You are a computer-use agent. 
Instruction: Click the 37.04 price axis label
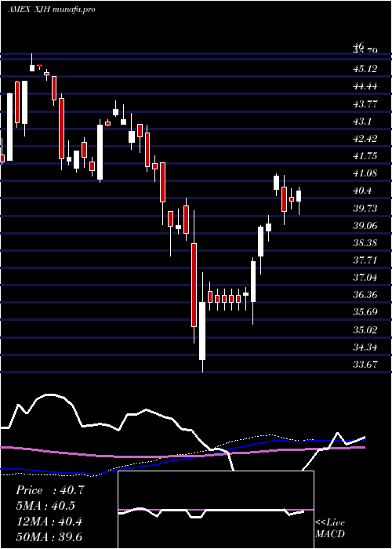tap(365, 278)
